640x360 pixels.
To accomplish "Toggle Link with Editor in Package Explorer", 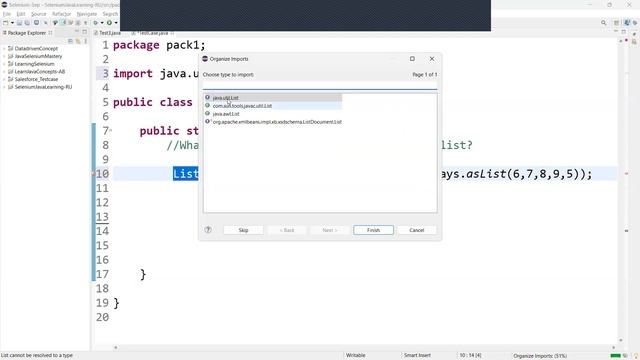I will [x=78, y=41].
